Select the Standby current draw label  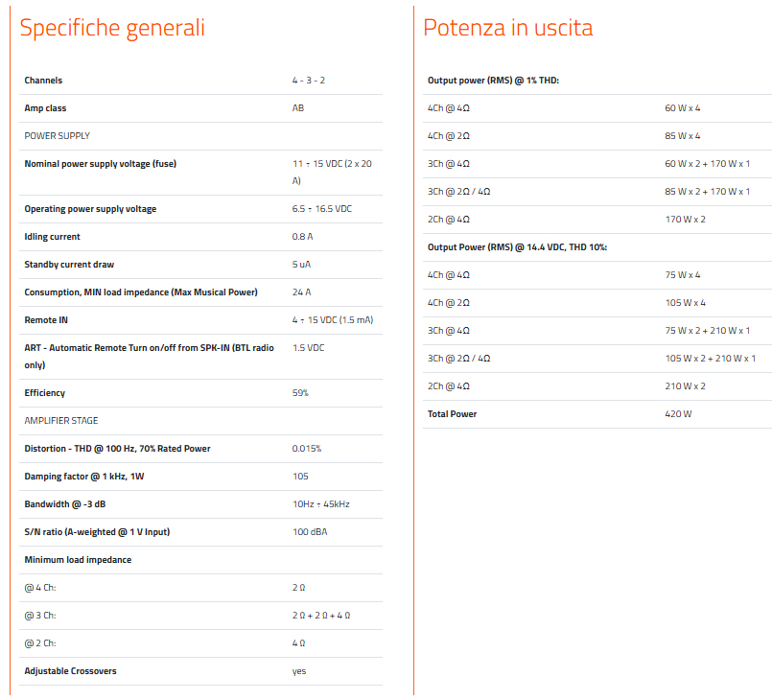coord(69,265)
